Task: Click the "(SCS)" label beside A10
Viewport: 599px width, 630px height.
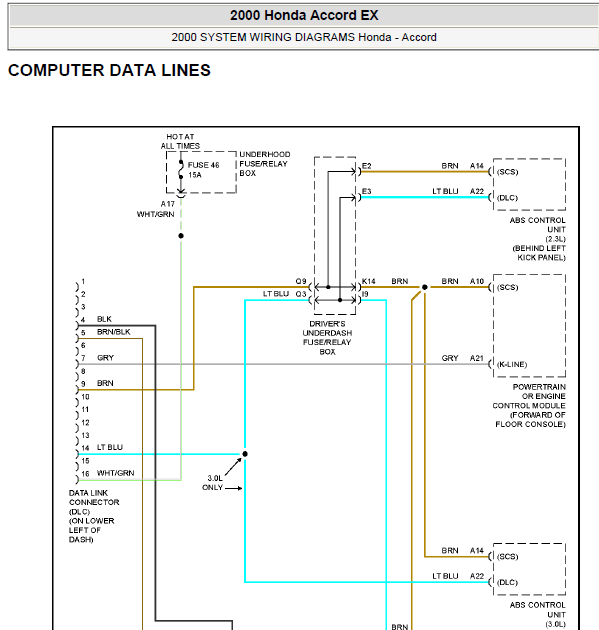Action: [507, 287]
